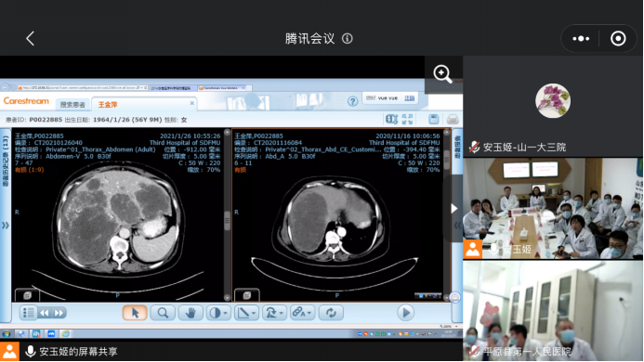Click the rotate/refresh image tool
The image size is (644, 362).
point(331,313)
